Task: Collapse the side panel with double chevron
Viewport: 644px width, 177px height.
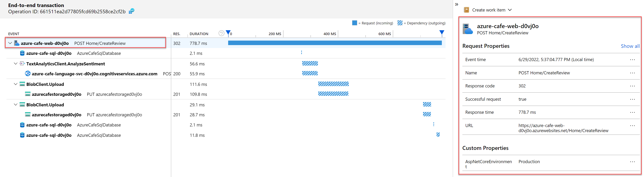Action: [457, 4]
